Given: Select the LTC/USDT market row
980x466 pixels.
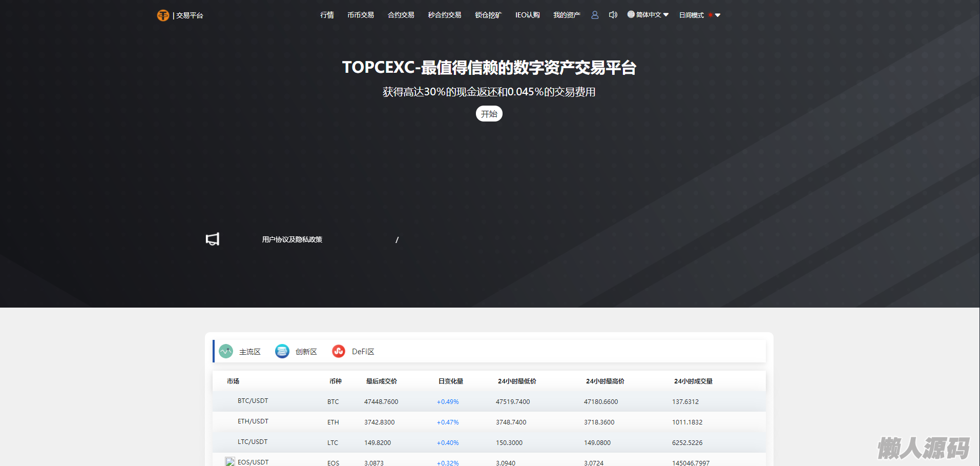Looking at the screenshot, I should point(489,442).
